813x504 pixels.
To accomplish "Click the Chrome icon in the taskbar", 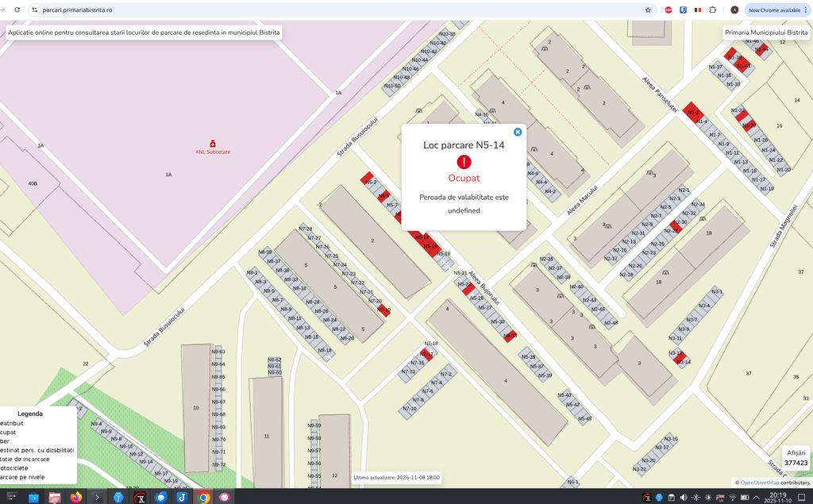I will coord(203,498).
